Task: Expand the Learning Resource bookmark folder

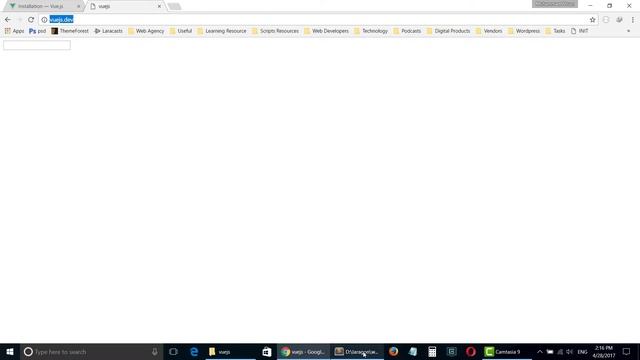Action: pos(222,31)
